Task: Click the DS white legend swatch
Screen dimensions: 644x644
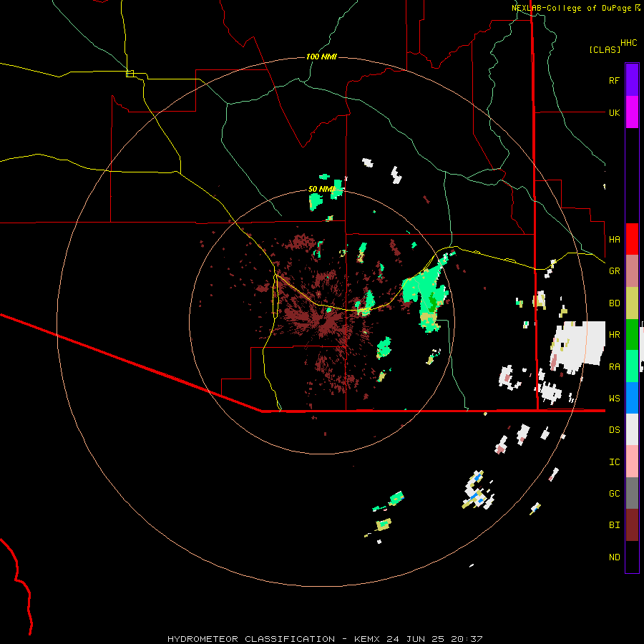Action: tap(632, 429)
